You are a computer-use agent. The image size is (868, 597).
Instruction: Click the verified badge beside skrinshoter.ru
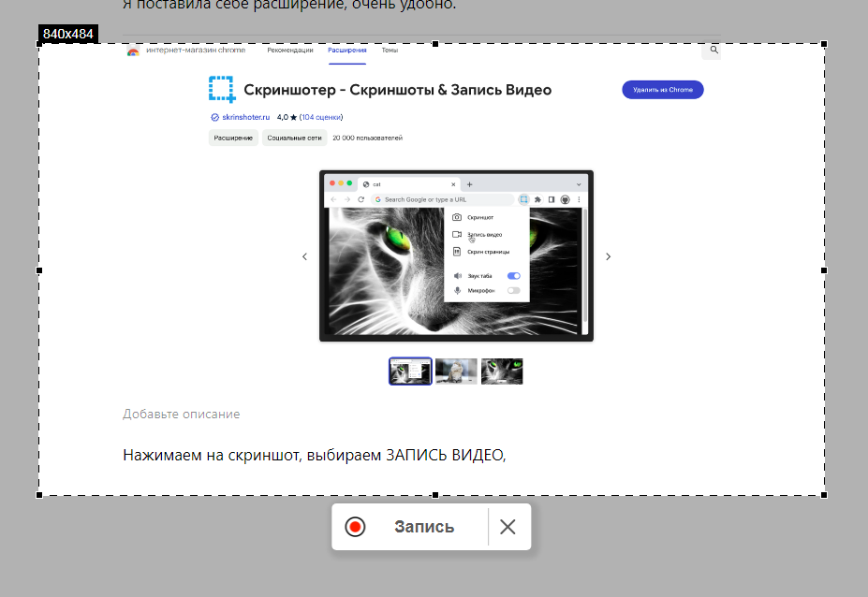214,117
